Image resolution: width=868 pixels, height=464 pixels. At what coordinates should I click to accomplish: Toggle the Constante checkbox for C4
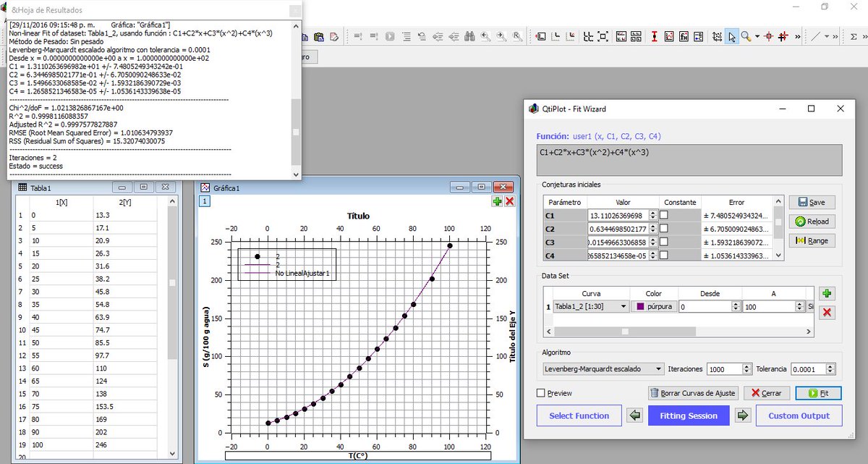click(664, 255)
